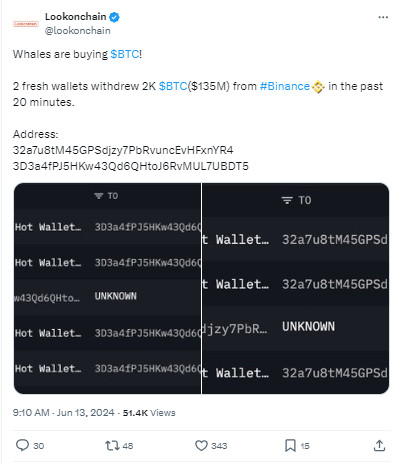The width and height of the screenshot is (399, 464).
Task: Click the Lookonchain profile avatar
Action: (x=26, y=24)
